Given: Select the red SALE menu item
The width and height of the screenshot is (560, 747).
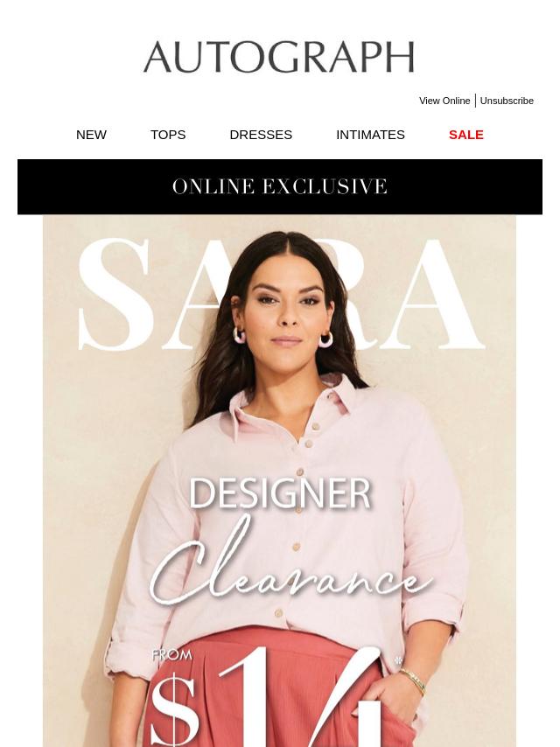Looking at the screenshot, I should (x=466, y=135).
